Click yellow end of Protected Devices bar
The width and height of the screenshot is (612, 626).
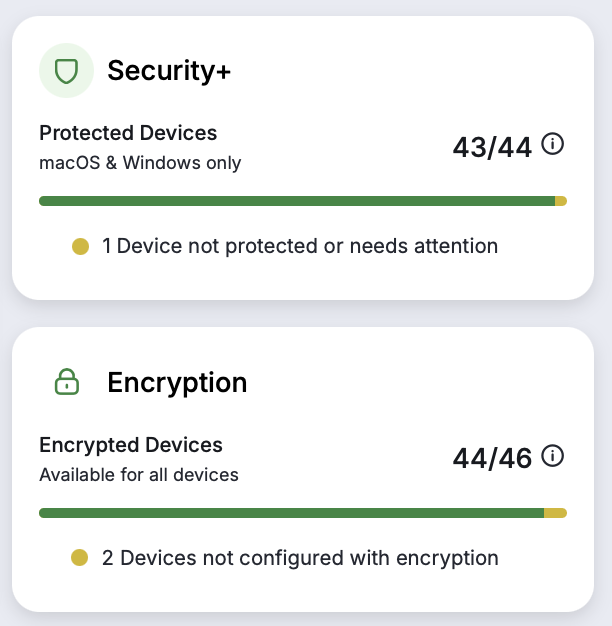[x=561, y=201]
